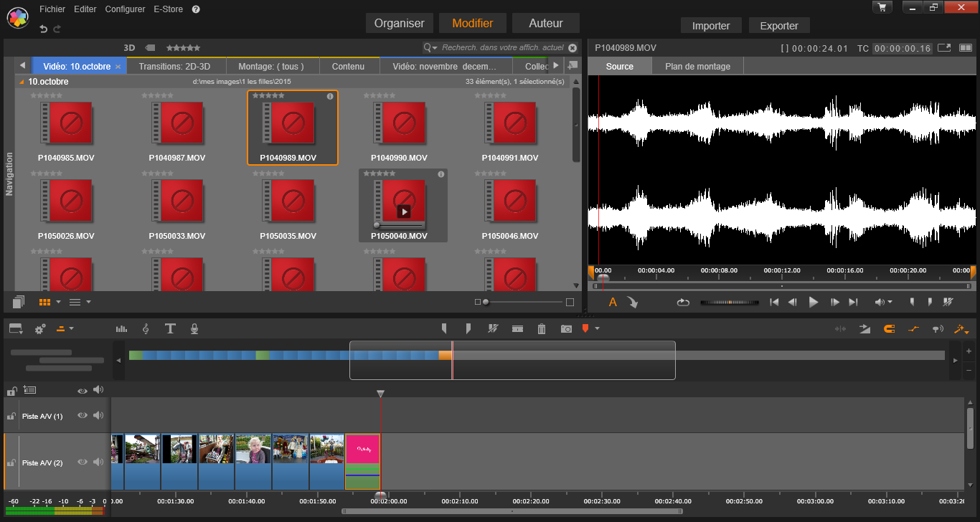Click the razor split-clip icon in timeline toolbar
Screen dimensions: 980x522
click(x=517, y=328)
